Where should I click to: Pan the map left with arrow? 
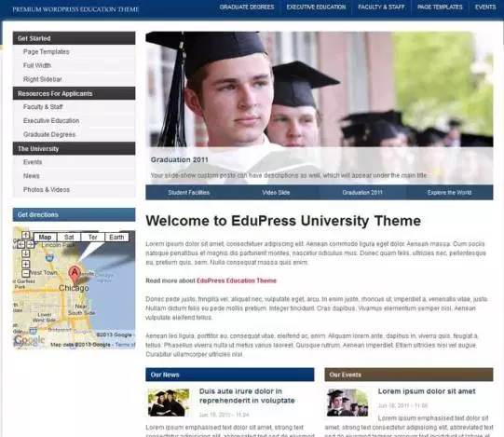click(x=20, y=244)
